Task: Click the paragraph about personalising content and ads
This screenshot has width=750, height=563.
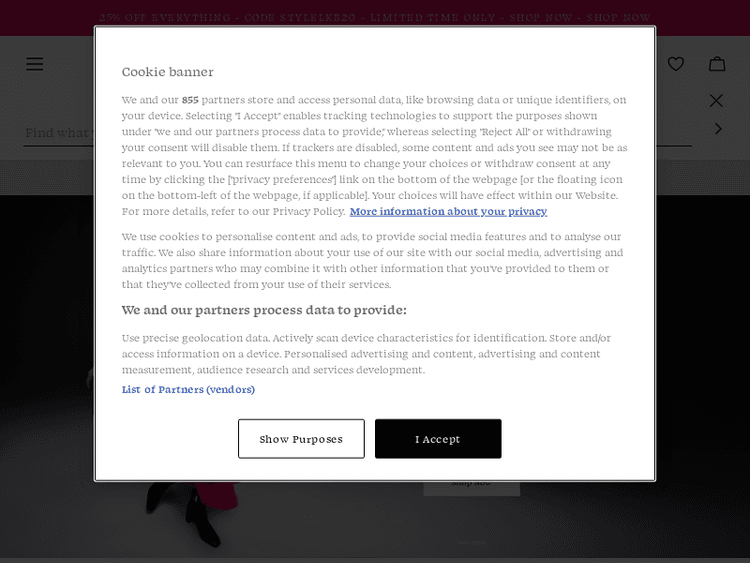Action: pyautogui.click(x=371, y=261)
